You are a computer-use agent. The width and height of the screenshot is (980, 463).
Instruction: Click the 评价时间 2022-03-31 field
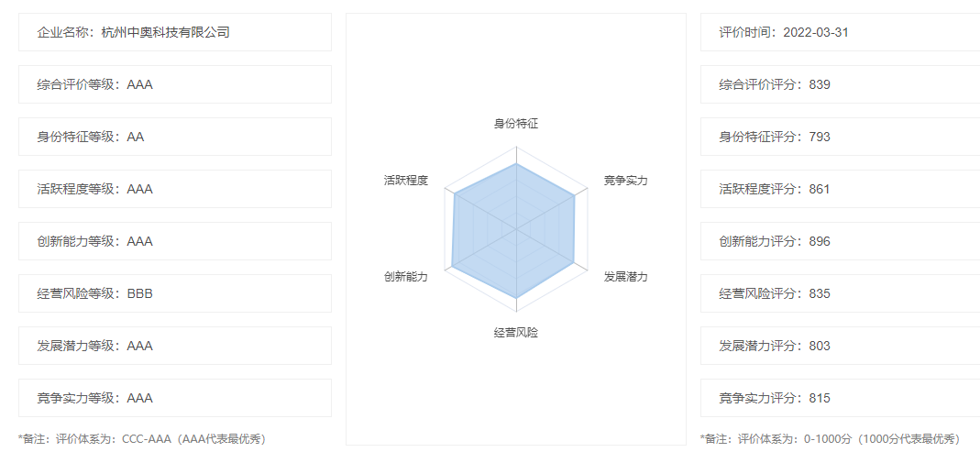click(840, 32)
